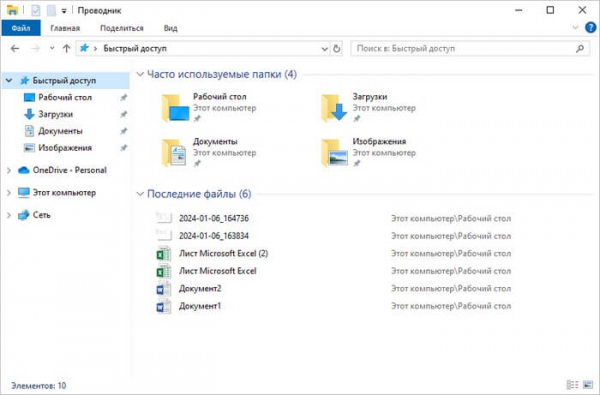Expand the OneDrive - Personal tree node
The image size is (600, 395).
click(x=9, y=170)
